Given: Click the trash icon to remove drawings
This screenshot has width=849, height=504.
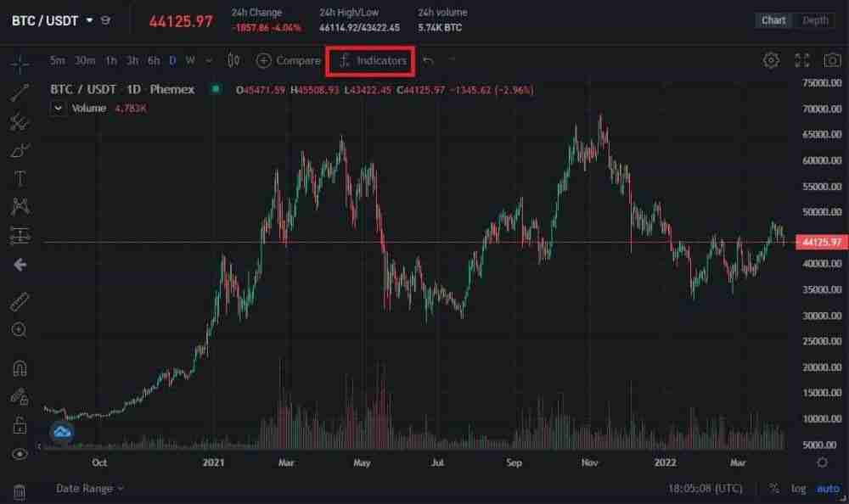Looking at the screenshot, I should coord(20,490).
